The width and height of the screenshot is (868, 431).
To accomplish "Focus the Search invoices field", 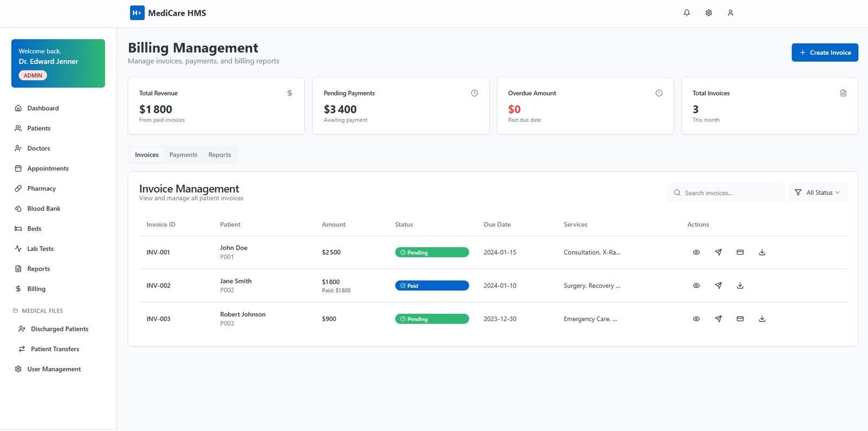I will coord(726,192).
